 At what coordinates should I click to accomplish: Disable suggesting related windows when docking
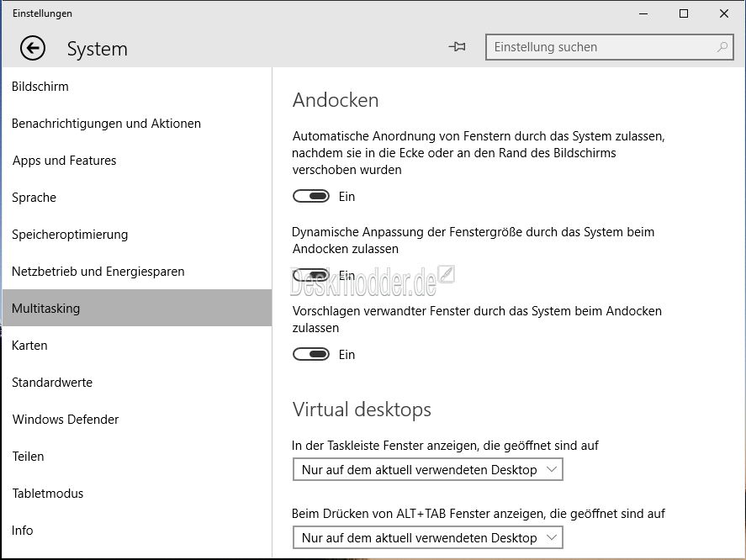(310, 354)
